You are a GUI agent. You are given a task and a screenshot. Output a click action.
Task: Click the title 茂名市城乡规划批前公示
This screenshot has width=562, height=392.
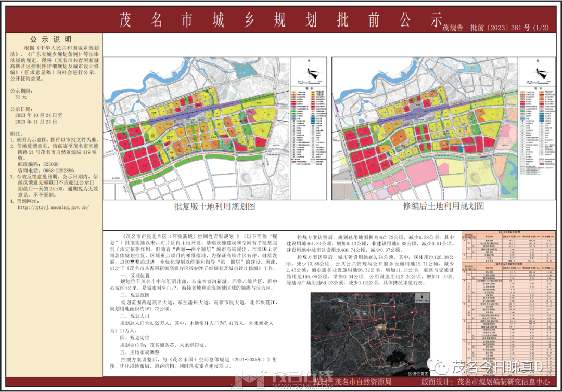pyautogui.click(x=281, y=20)
